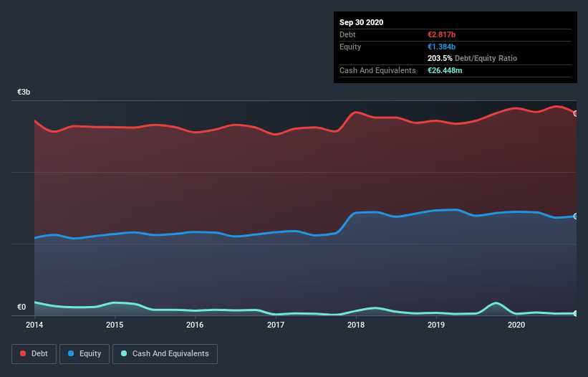Click the 2019 x-axis label
Screen dimensions: 588x377
[x=435, y=325]
